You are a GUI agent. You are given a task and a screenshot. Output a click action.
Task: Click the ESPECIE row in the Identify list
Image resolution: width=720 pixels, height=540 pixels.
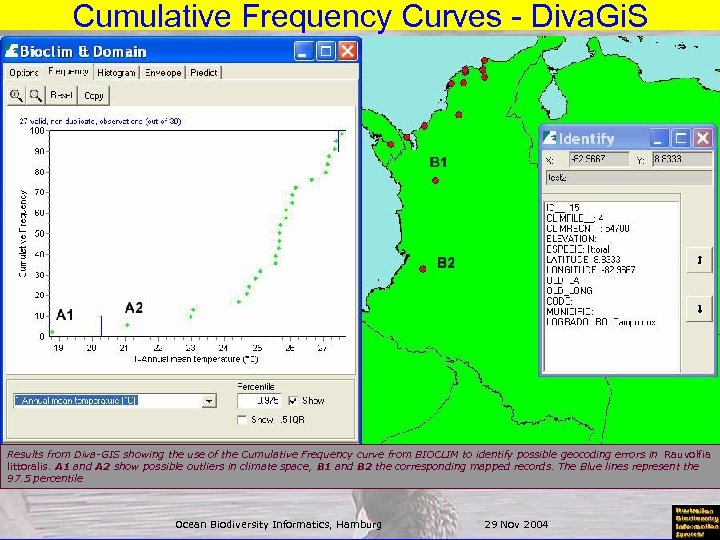578,249
